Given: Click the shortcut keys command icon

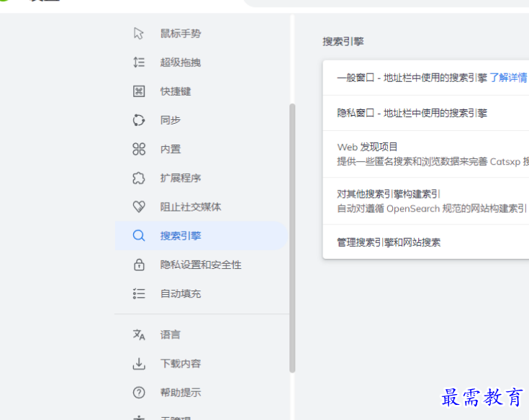Looking at the screenshot, I should coord(139,91).
